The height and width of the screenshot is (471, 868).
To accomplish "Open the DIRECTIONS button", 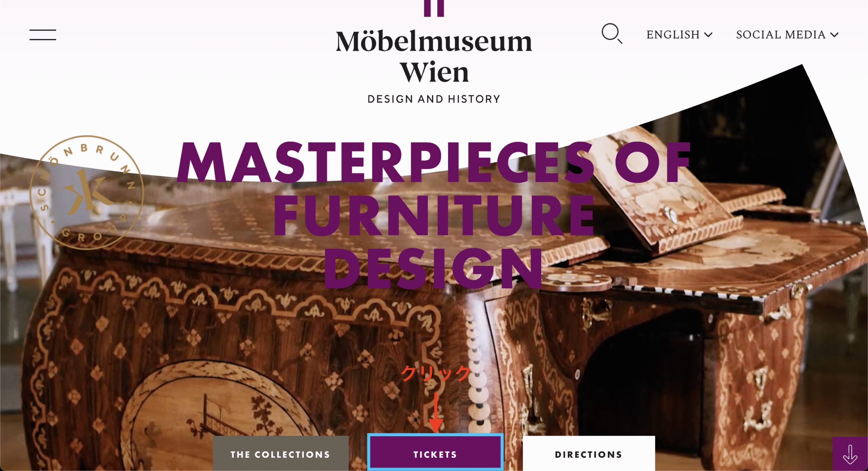I will (x=589, y=454).
